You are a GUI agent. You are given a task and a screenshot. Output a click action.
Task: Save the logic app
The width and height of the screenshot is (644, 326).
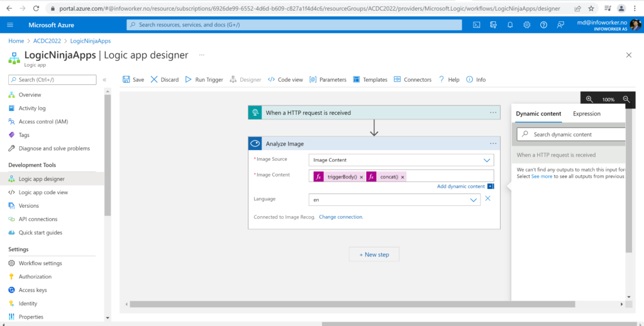click(x=133, y=80)
